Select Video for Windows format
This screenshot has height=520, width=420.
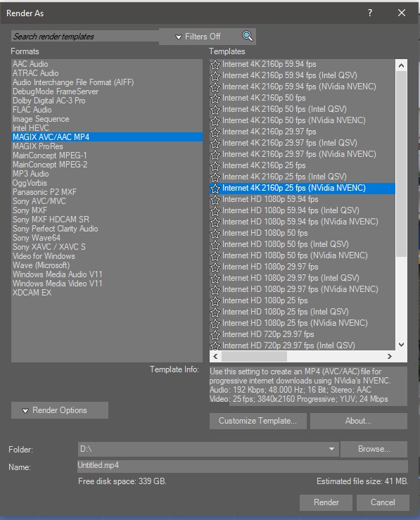(x=107, y=256)
